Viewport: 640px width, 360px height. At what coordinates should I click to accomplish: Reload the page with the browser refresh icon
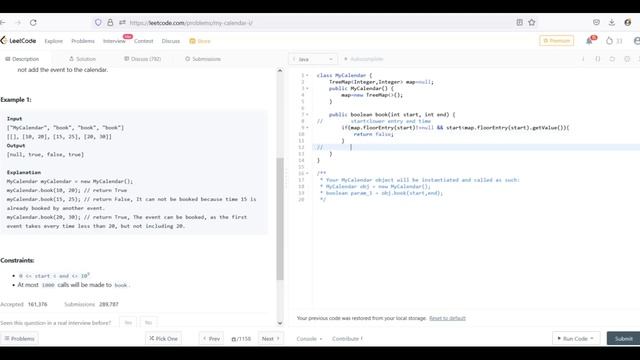point(33,23)
